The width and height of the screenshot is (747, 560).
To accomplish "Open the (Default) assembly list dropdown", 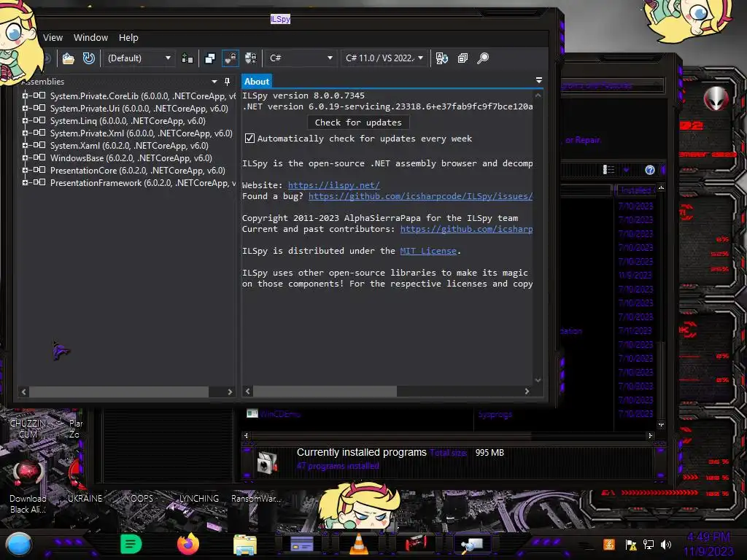I will (139, 58).
